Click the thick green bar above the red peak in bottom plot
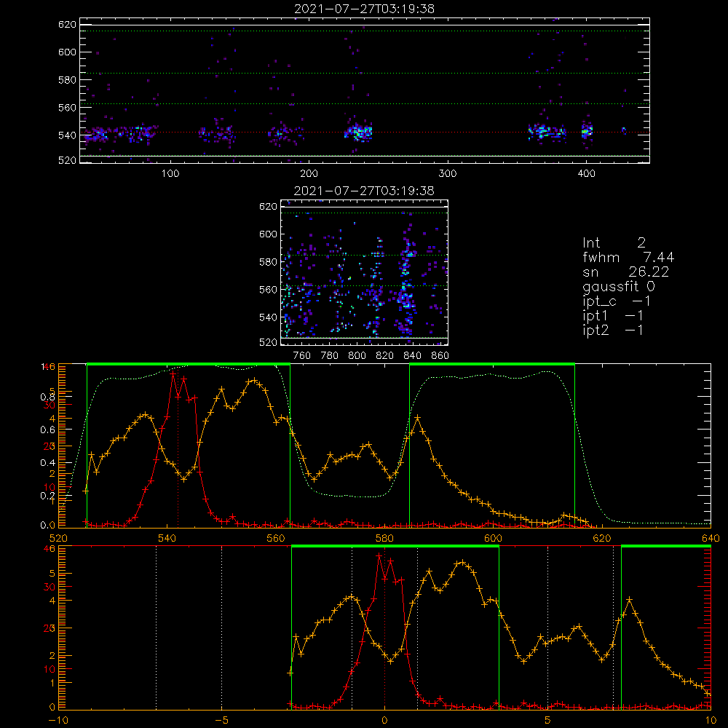The width and height of the screenshot is (728, 728). (x=395, y=546)
